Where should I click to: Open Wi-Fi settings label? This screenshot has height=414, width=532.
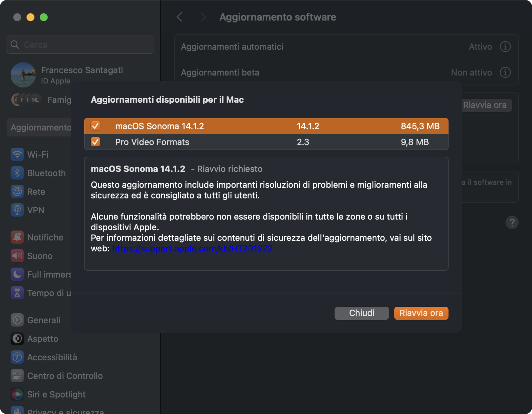click(38, 155)
